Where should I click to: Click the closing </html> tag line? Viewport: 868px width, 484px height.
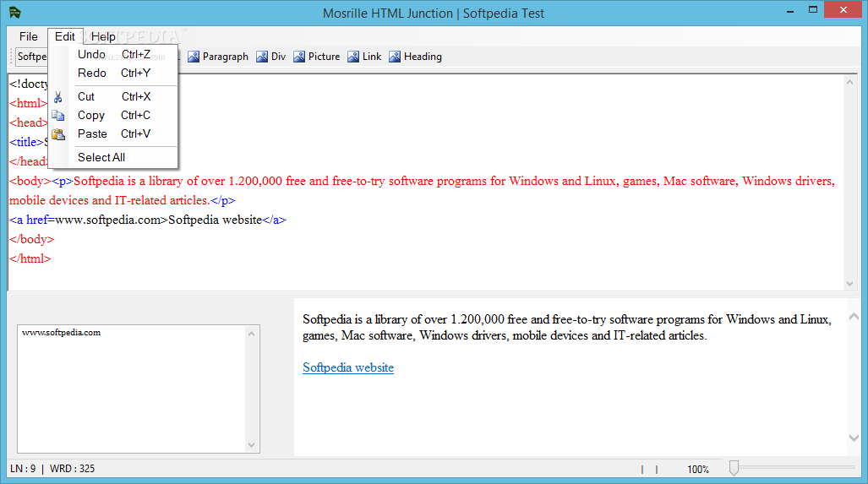click(x=30, y=258)
